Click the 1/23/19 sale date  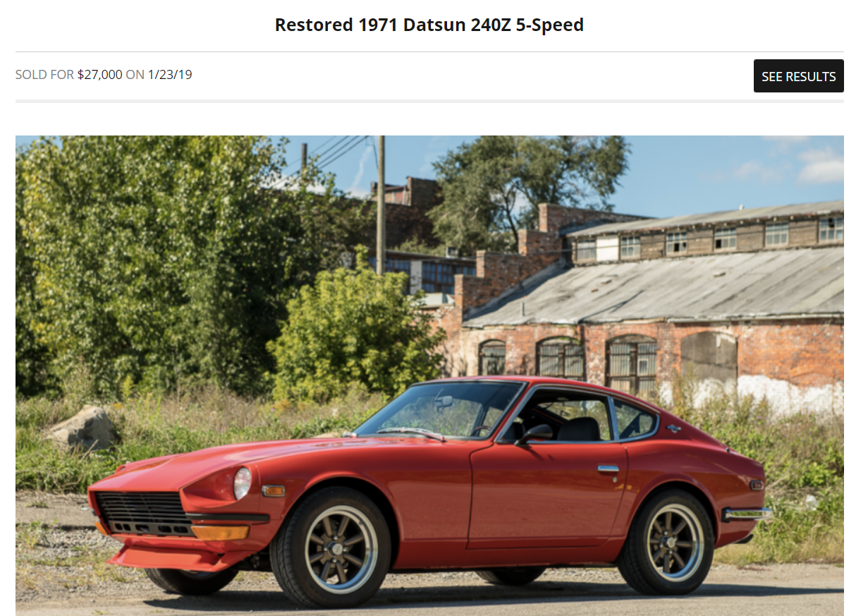170,74
